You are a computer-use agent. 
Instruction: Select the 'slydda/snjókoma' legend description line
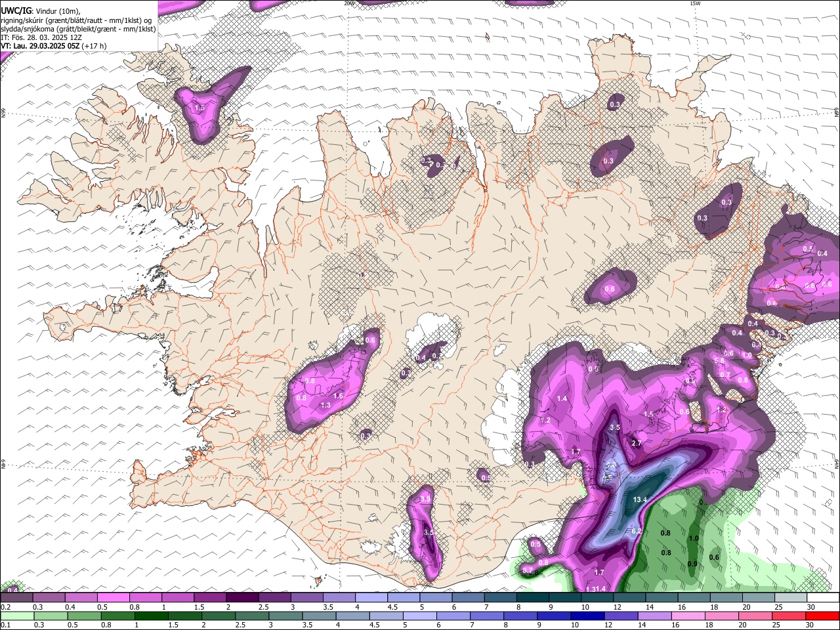pyautogui.click(x=78, y=29)
